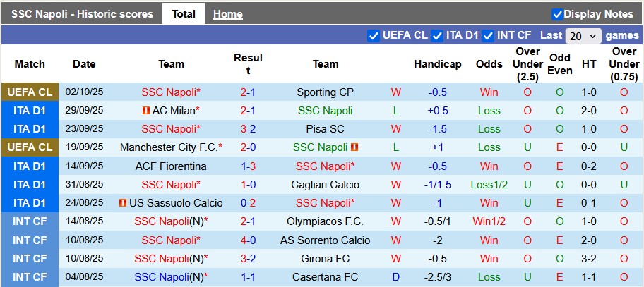The width and height of the screenshot is (644, 287).
Task: Click red card icon in Manchester City row
Action: (354, 147)
